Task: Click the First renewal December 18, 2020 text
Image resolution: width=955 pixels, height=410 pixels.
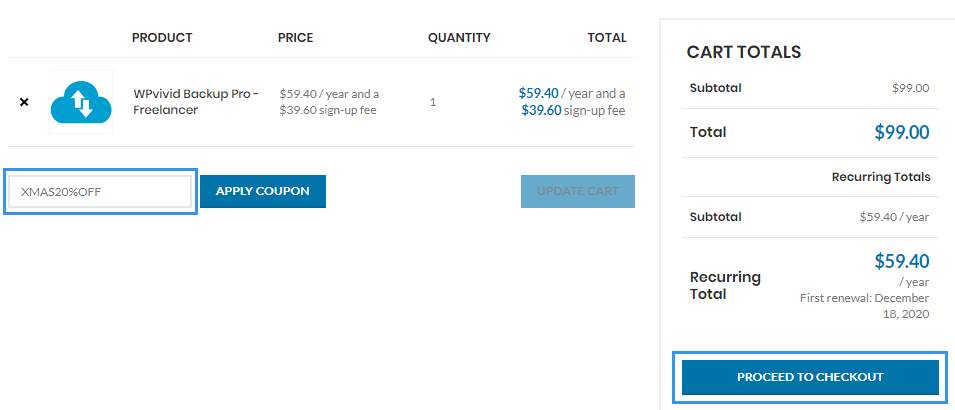Action: tap(864, 306)
